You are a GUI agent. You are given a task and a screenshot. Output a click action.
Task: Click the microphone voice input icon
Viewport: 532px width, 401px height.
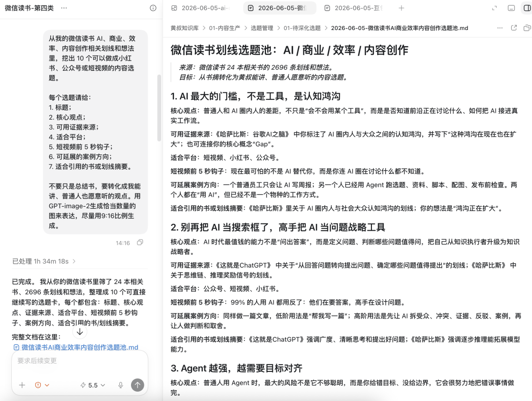pyautogui.click(x=121, y=385)
